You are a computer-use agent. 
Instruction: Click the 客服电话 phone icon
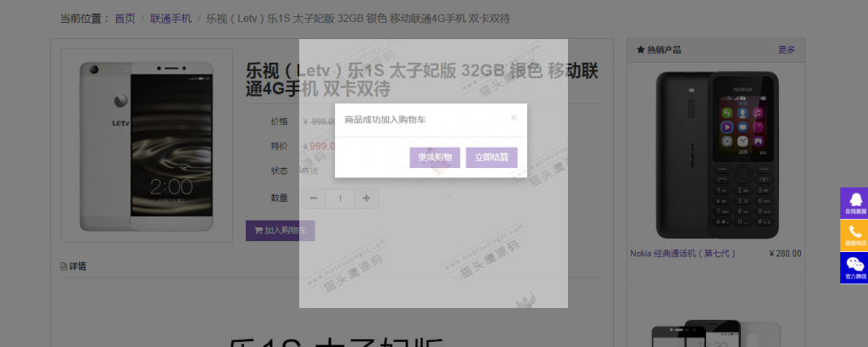[855, 235]
